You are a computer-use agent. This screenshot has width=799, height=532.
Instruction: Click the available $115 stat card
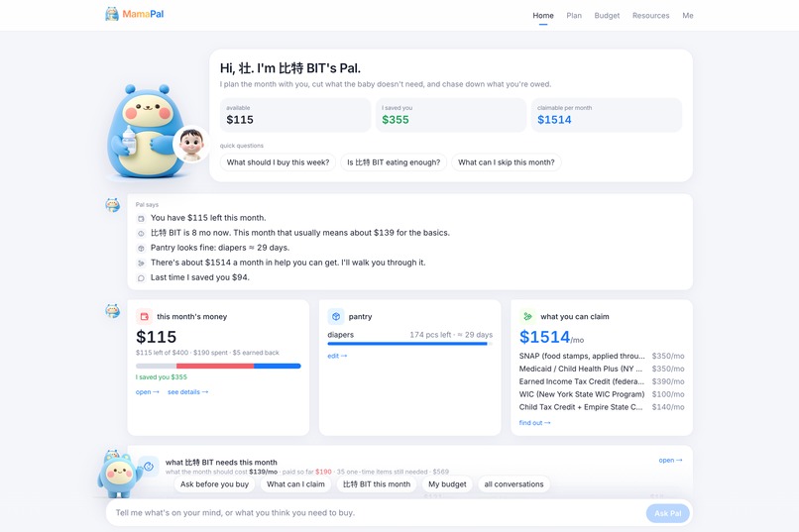click(x=295, y=115)
